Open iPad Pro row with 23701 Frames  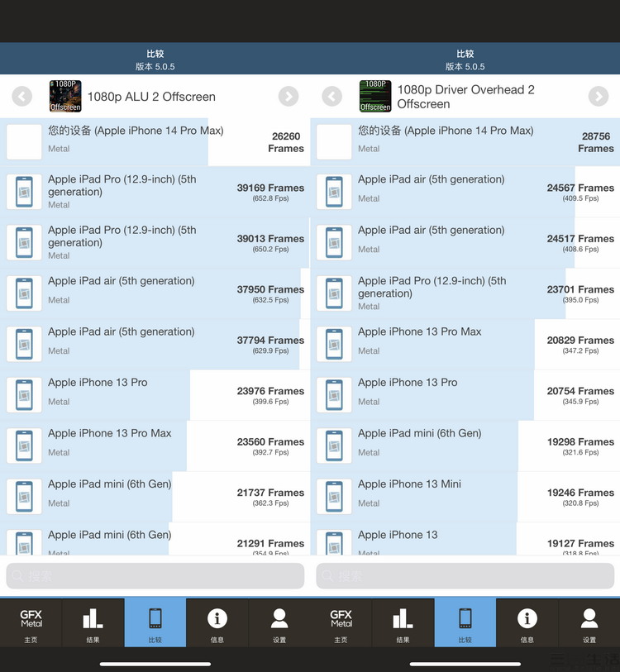465,293
